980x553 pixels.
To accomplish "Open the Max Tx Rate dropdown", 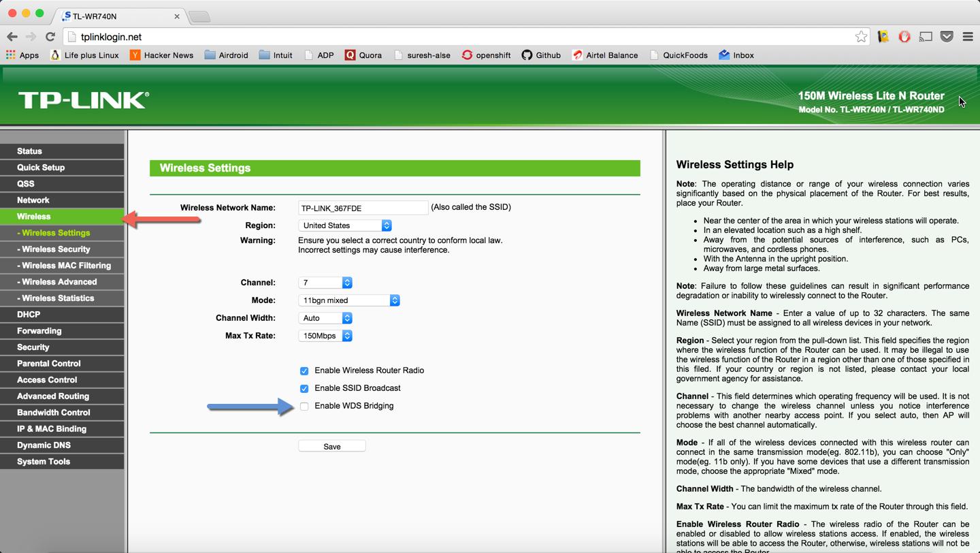I will pos(325,336).
